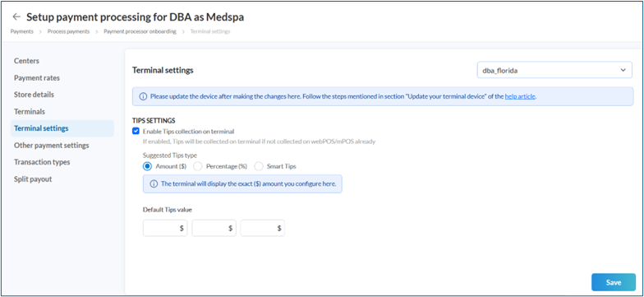Viewport: 644px width, 297px height.
Task: Open Store details in the sidebar
Action: [x=34, y=95]
